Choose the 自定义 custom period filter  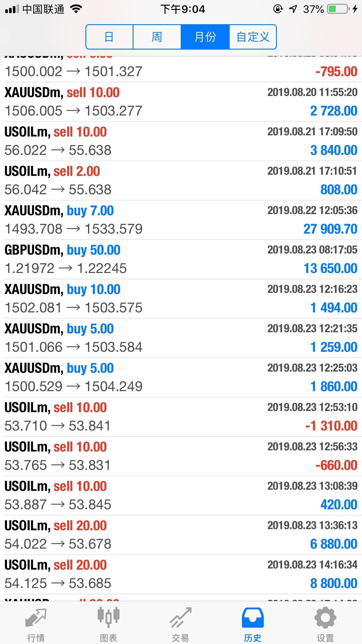click(253, 37)
